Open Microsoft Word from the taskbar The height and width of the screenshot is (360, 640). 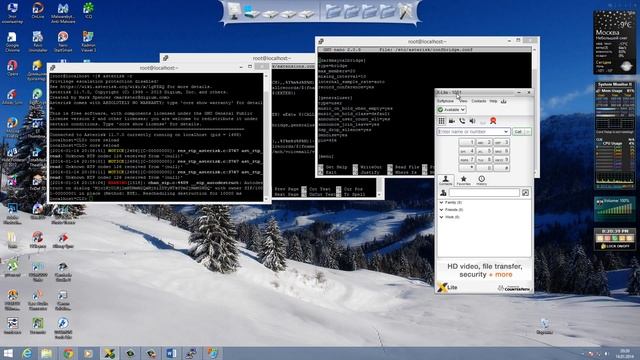171,353
